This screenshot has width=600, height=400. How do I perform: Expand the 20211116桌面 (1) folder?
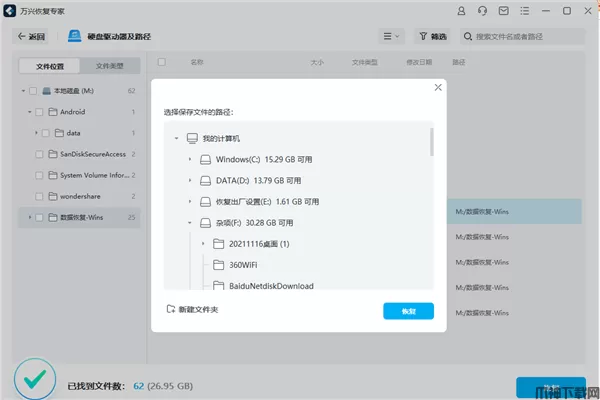(203, 243)
